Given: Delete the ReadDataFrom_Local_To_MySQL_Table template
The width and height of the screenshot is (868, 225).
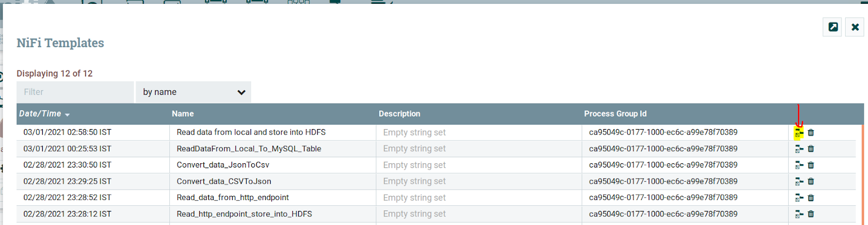Looking at the screenshot, I should (x=811, y=149).
